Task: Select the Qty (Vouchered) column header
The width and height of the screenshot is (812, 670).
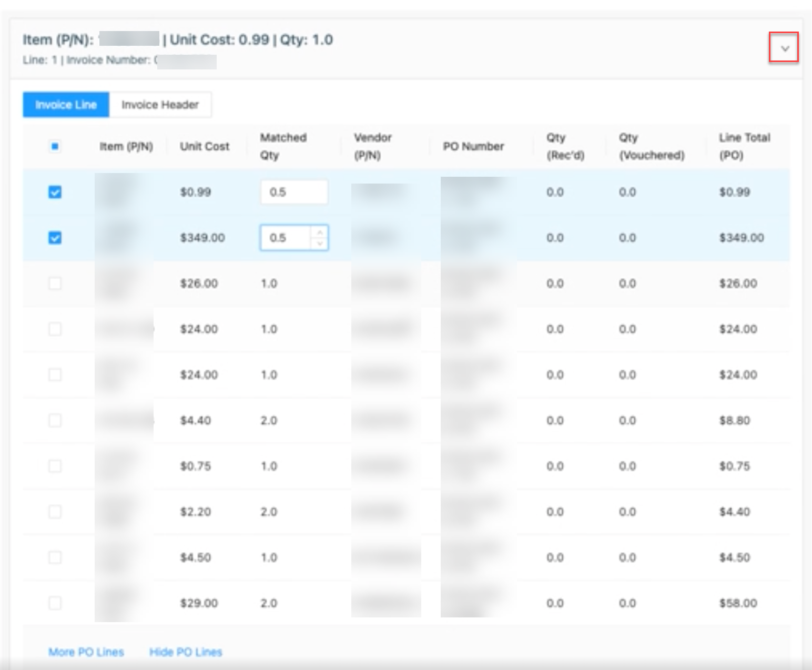Action: pos(652,146)
